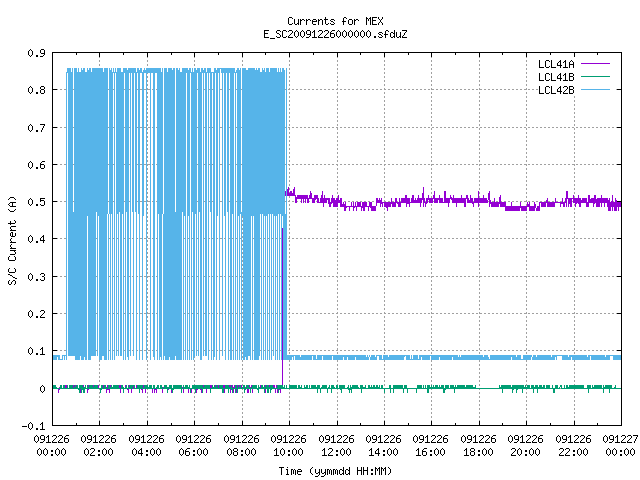640x480 pixels.
Task: Click the 091226 18:00 time tick label
Action: coord(478,446)
